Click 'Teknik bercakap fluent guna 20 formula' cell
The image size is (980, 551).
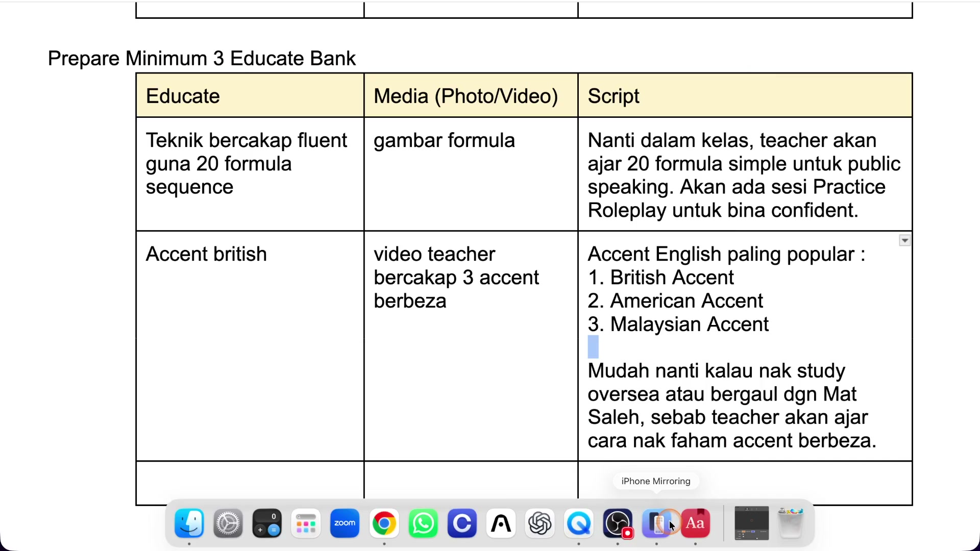(x=250, y=174)
